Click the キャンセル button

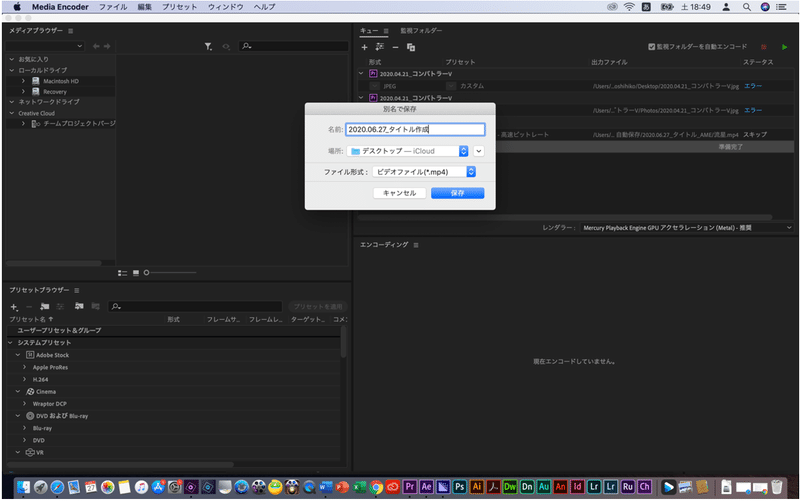coord(399,193)
